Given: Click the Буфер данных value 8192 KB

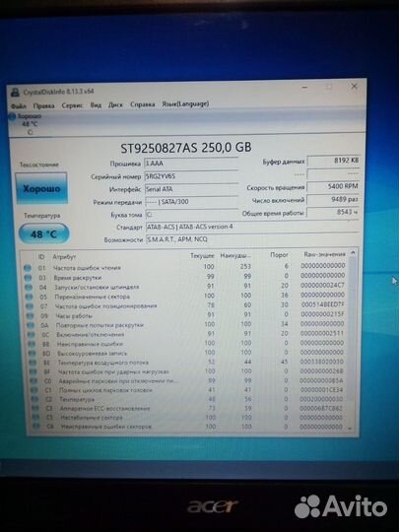Looking at the screenshot, I should point(334,161).
